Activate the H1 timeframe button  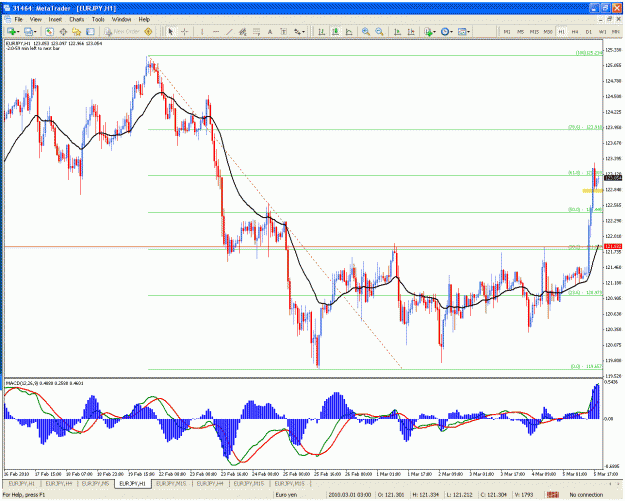click(562, 32)
